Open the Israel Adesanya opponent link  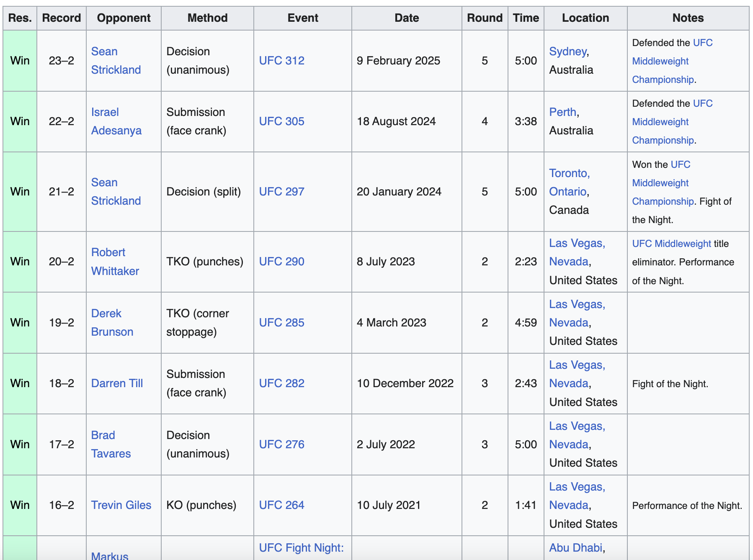click(116, 121)
